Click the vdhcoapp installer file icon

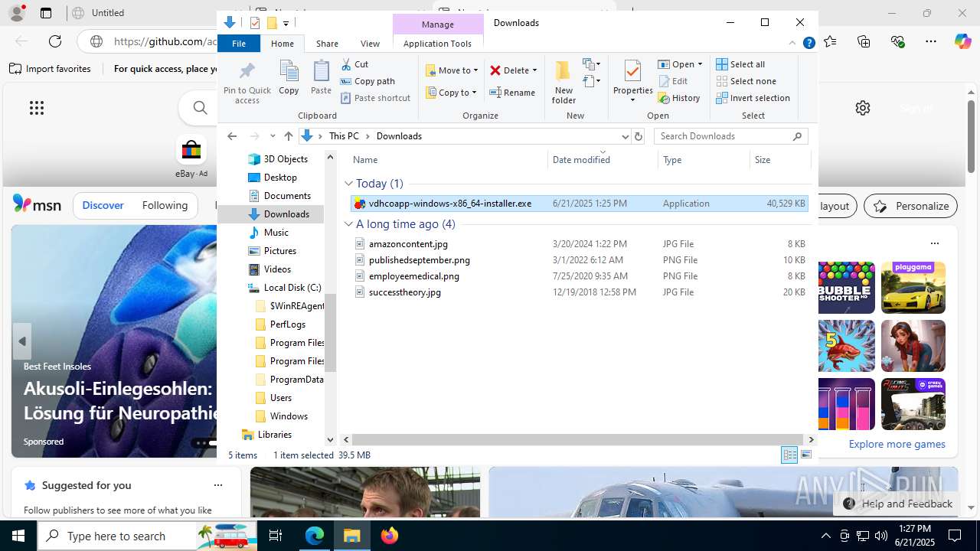[359, 204]
